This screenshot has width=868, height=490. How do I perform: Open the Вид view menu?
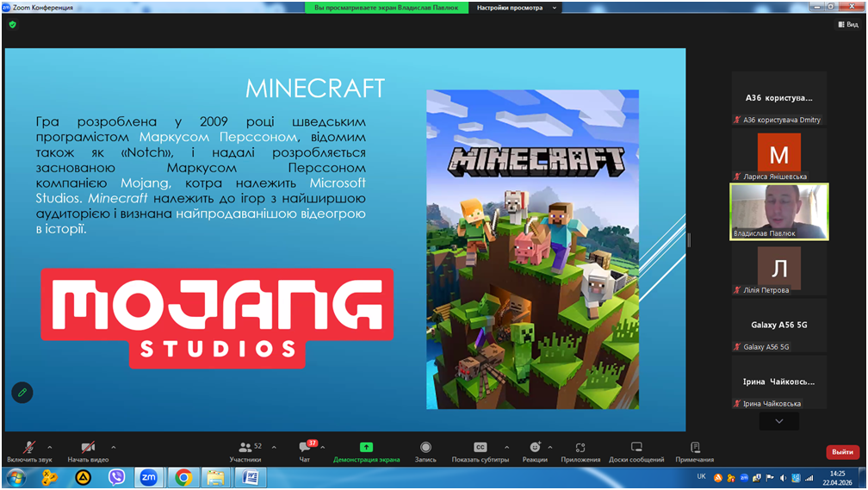click(848, 25)
